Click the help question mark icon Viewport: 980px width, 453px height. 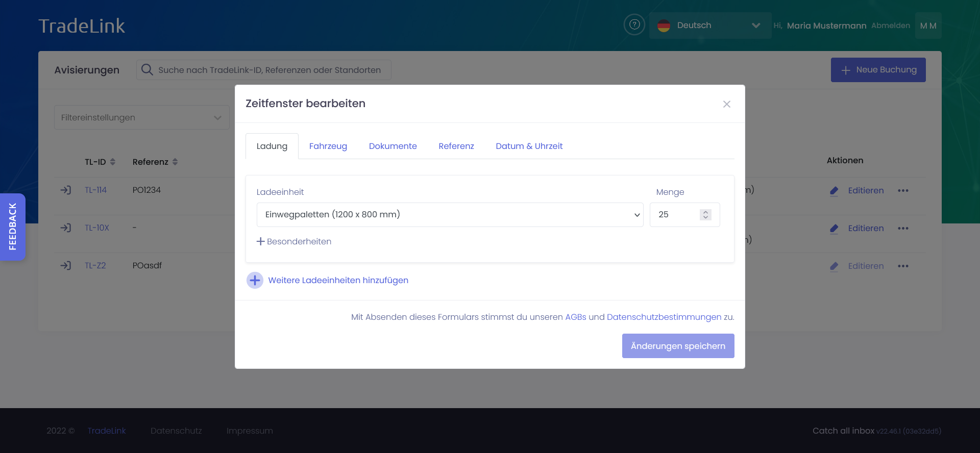634,24
